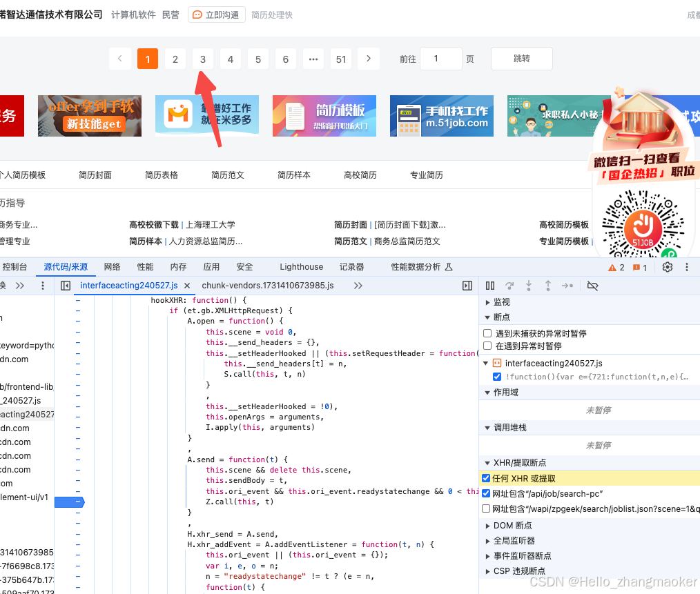Show more open file tabs
Screen dimensions: 700x594
[x=358, y=286]
